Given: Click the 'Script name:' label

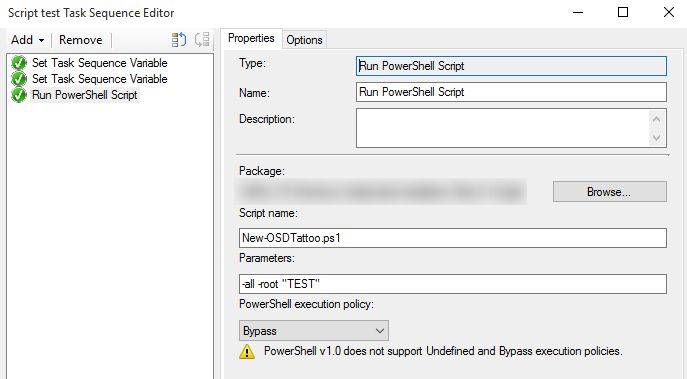Looking at the screenshot, I should pyautogui.click(x=268, y=213).
